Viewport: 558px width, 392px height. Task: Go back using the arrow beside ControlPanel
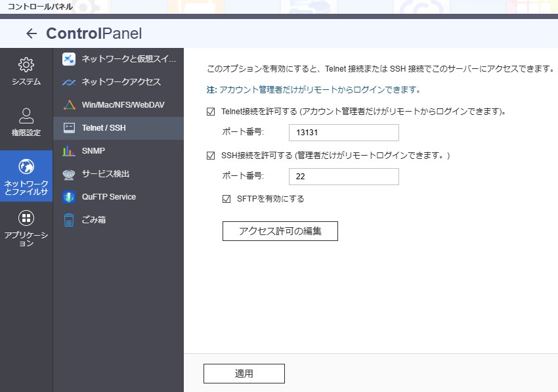coord(32,33)
